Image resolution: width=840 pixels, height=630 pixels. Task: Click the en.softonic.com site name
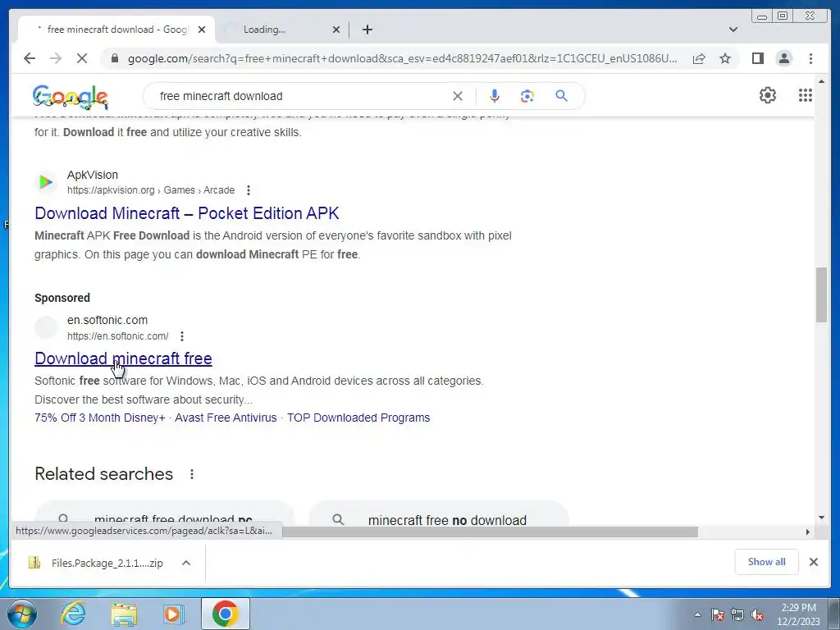[107, 321]
